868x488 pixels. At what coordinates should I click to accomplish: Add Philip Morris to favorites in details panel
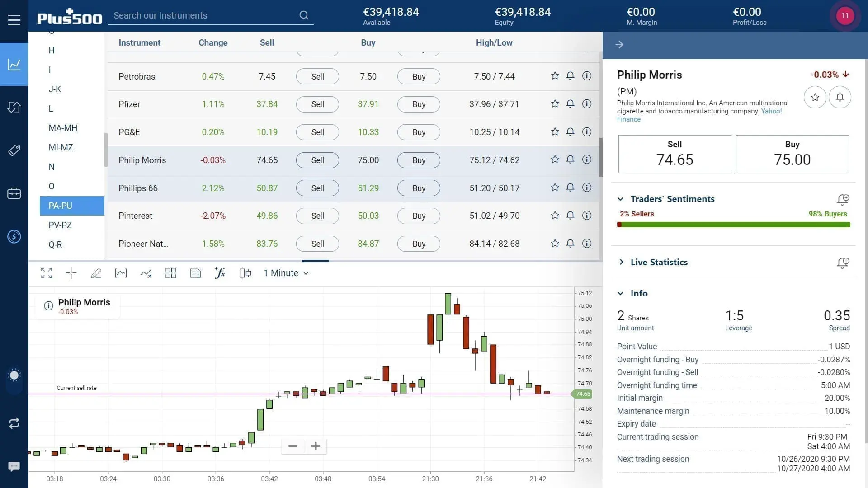pos(815,97)
